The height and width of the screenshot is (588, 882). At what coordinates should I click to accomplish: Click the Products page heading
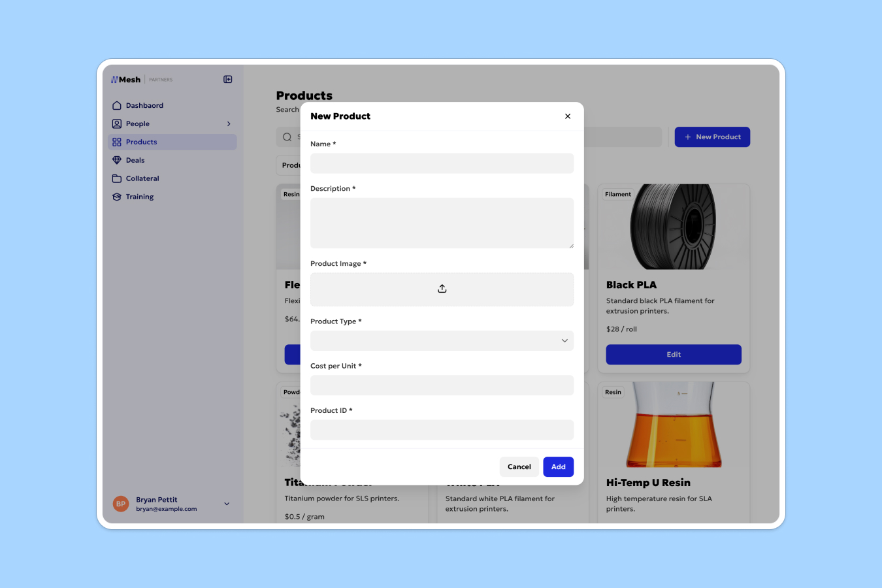(304, 95)
